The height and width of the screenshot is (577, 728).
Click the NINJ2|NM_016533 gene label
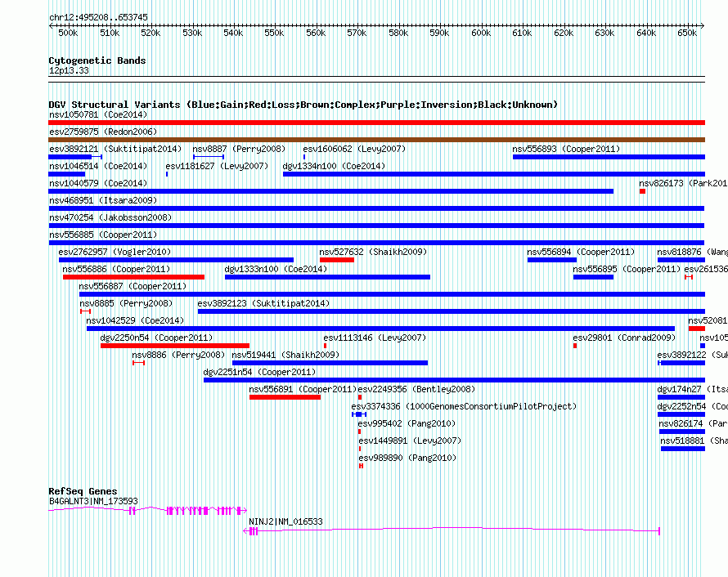click(285, 521)
